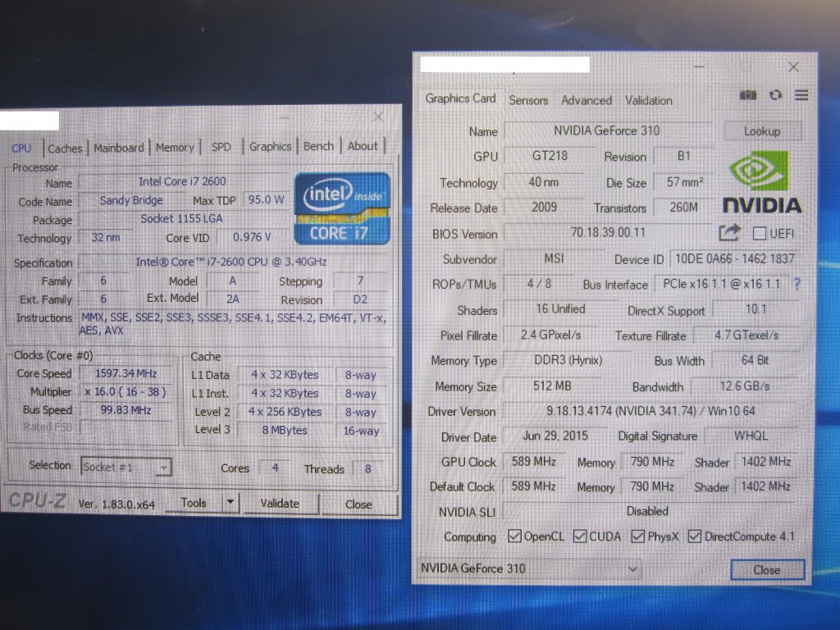The image size is (840, 630).
Task: Click the BIOS export share icon
Action: [729, 232]
